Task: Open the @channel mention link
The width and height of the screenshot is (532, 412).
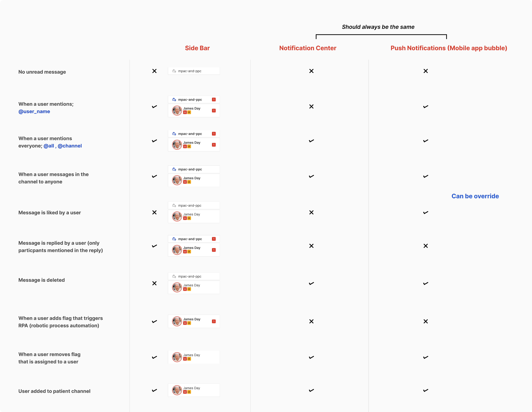Action: (70, 146)
